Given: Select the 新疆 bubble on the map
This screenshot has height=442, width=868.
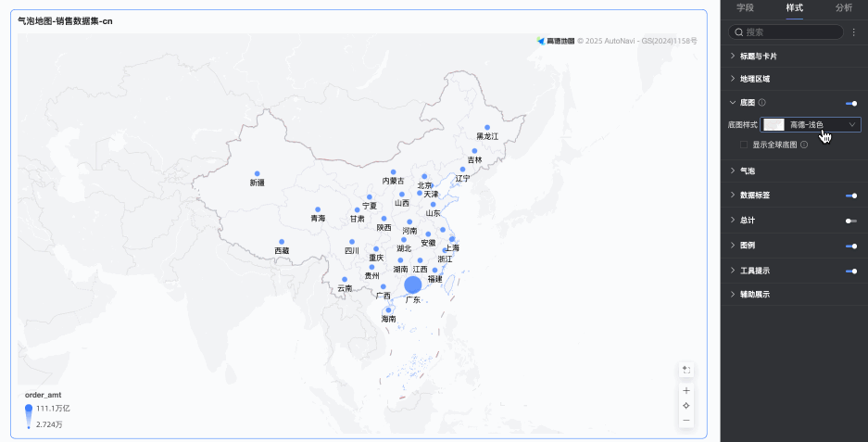Looking at the screenshot, I should [x=257, y=174].
